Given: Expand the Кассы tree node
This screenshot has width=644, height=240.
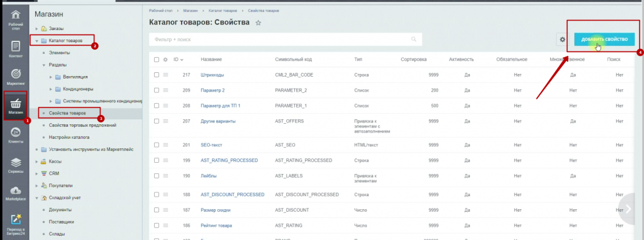Looking at the screenshot, I should pos(36,161).
